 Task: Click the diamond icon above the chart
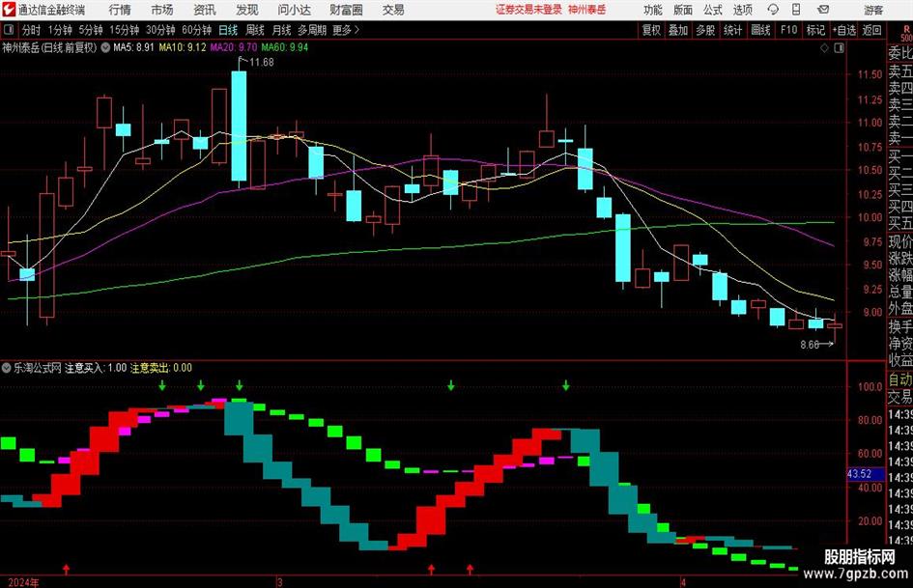(x=824, y=48)
